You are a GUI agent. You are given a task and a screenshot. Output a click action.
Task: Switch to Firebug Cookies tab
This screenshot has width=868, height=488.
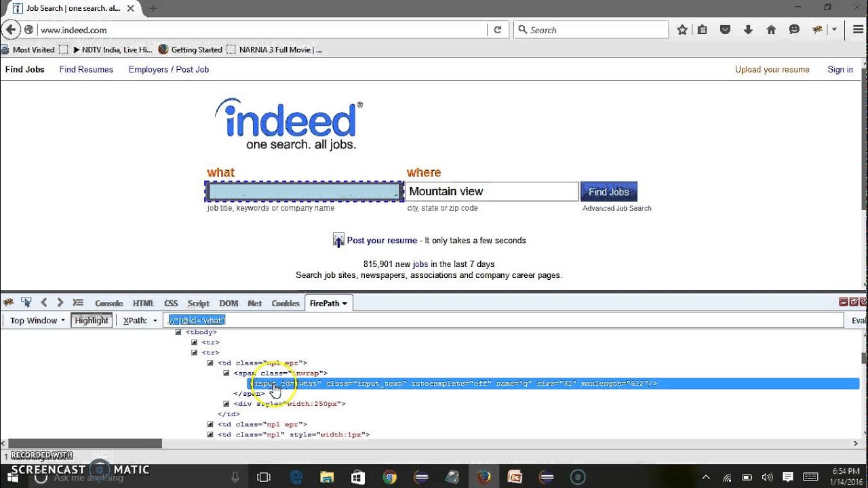click(x=285, y=304)
